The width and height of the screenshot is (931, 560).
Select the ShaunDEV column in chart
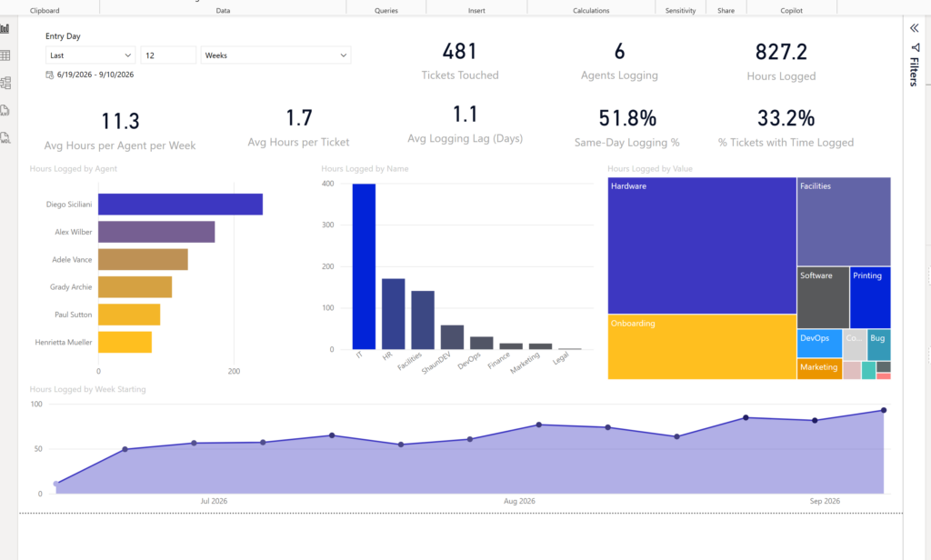(x=453, y=337)
